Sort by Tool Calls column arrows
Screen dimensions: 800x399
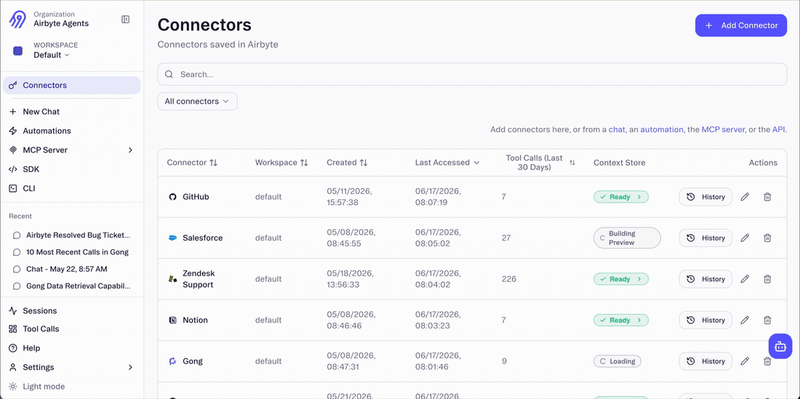pos(572,163)
